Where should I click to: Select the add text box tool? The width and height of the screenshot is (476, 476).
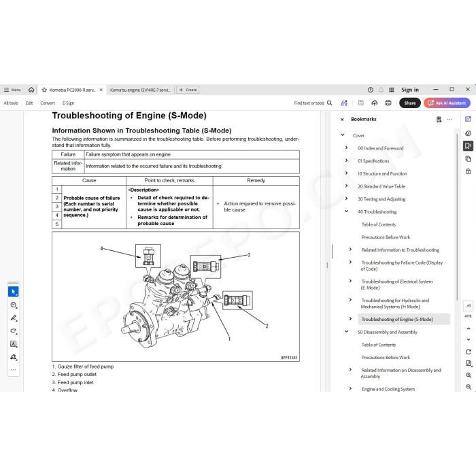coord(14,344)
